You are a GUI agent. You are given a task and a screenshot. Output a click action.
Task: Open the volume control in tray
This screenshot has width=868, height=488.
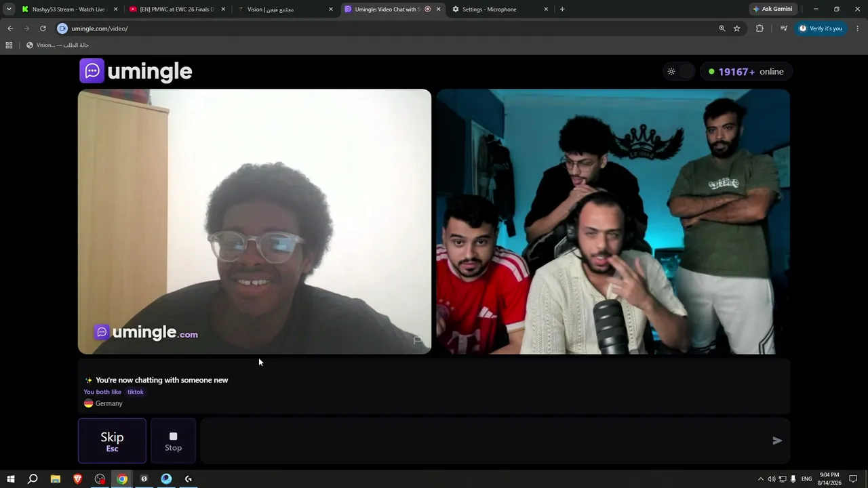(x=771, y=479)
